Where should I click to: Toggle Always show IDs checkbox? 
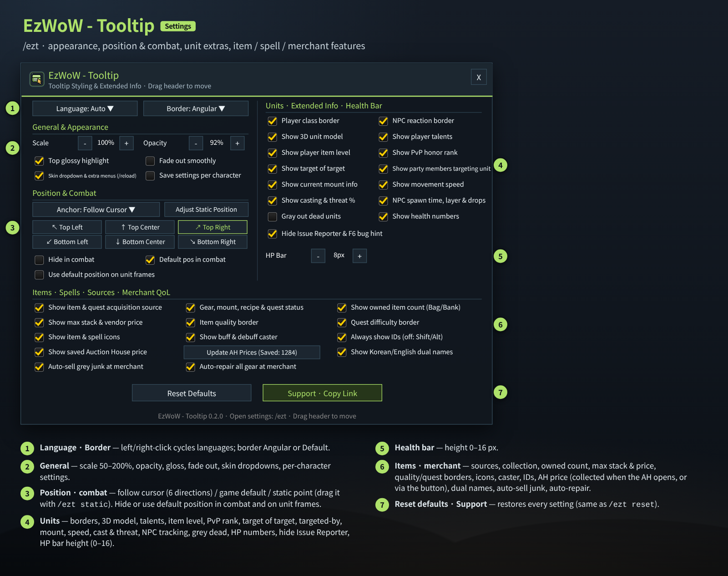click(x=342, y=337)
